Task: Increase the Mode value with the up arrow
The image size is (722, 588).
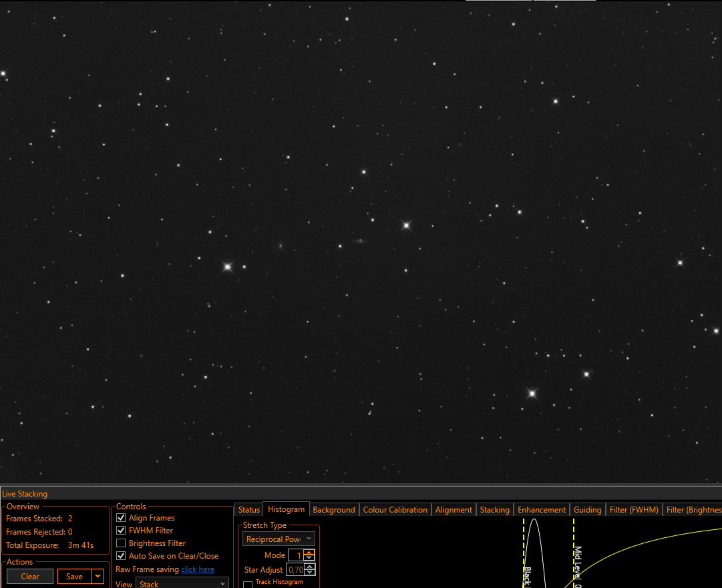Action: 310,552
